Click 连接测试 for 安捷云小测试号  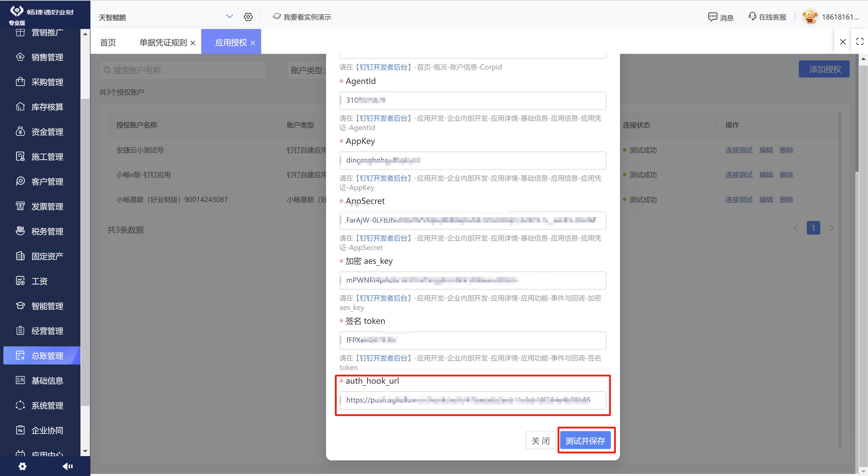point(739,150)
